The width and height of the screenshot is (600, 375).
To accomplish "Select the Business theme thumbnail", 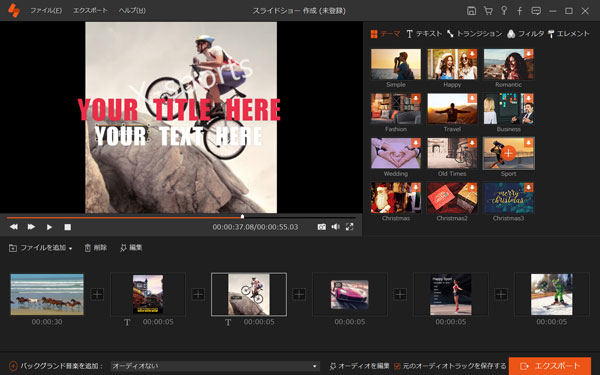I will (508, 109).
